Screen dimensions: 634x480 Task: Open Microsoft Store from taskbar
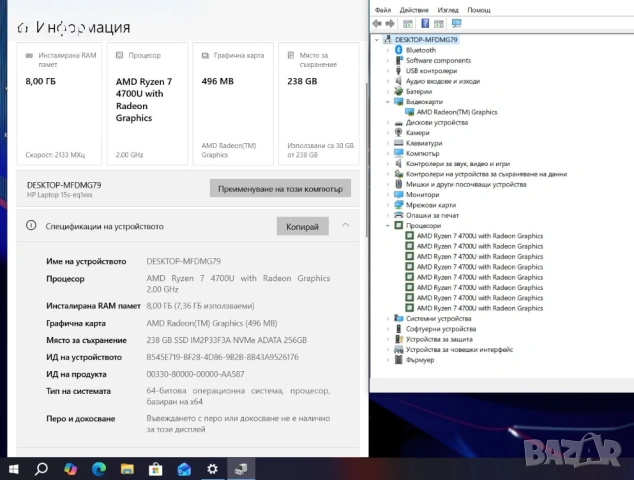155,469
